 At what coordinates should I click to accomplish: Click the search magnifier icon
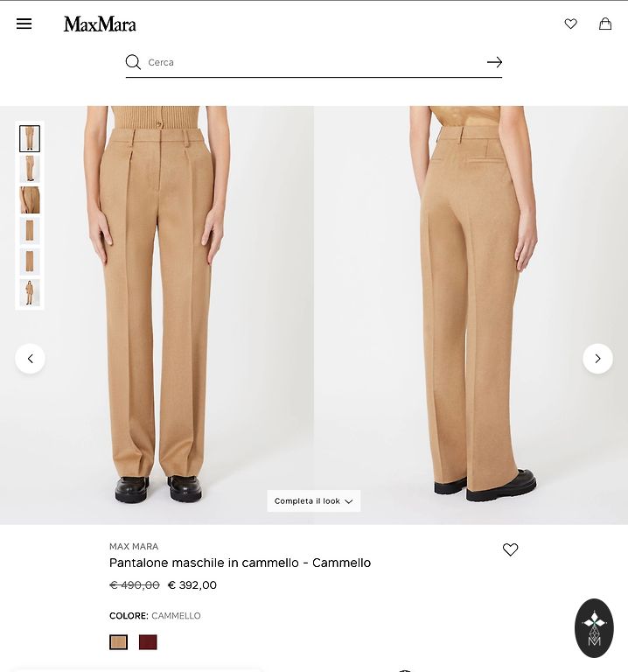[x=133, y=62]
